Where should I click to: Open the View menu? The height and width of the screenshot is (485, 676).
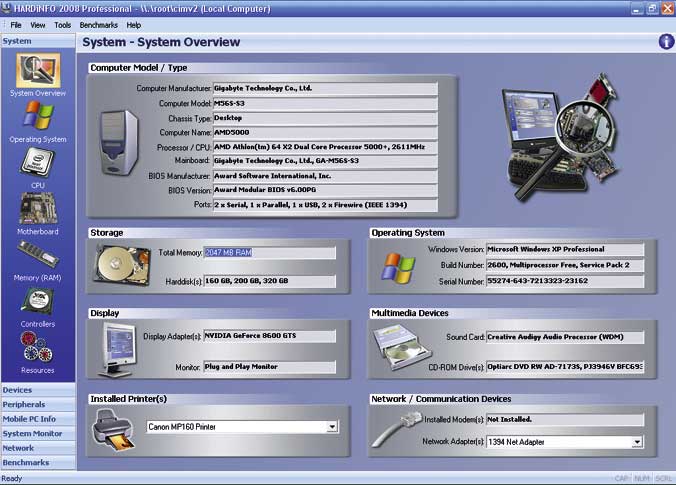tap(38, 25)
